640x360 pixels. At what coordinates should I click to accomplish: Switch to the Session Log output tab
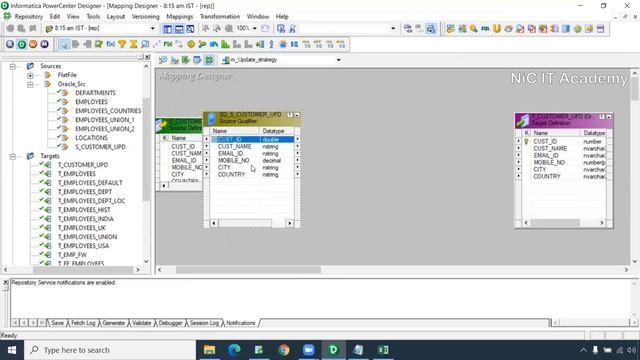pos(204,323)
